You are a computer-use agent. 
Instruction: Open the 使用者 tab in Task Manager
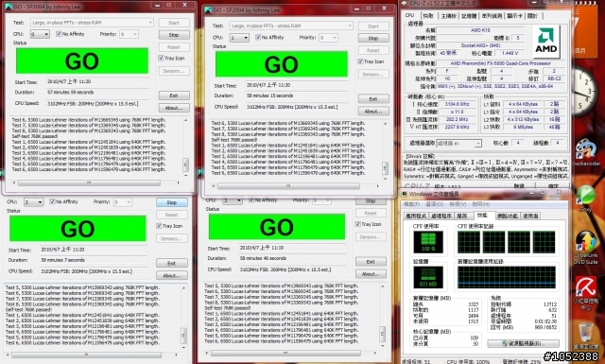530,216
